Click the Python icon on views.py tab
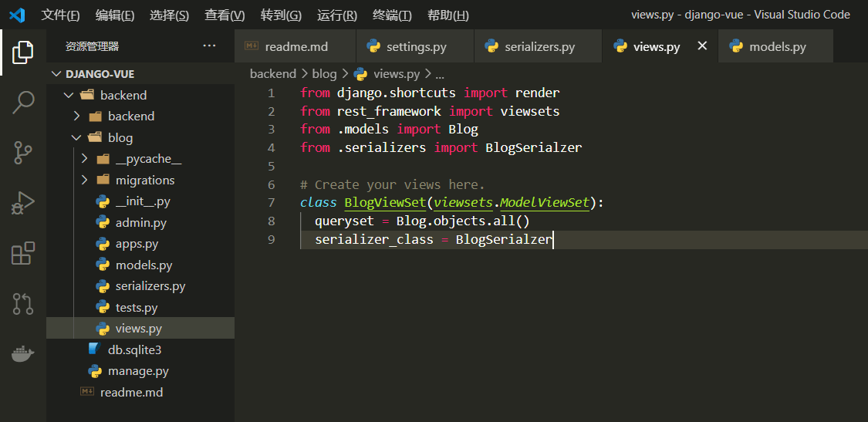868x422 pixels. pyautogui.click(x=620, y=46)
